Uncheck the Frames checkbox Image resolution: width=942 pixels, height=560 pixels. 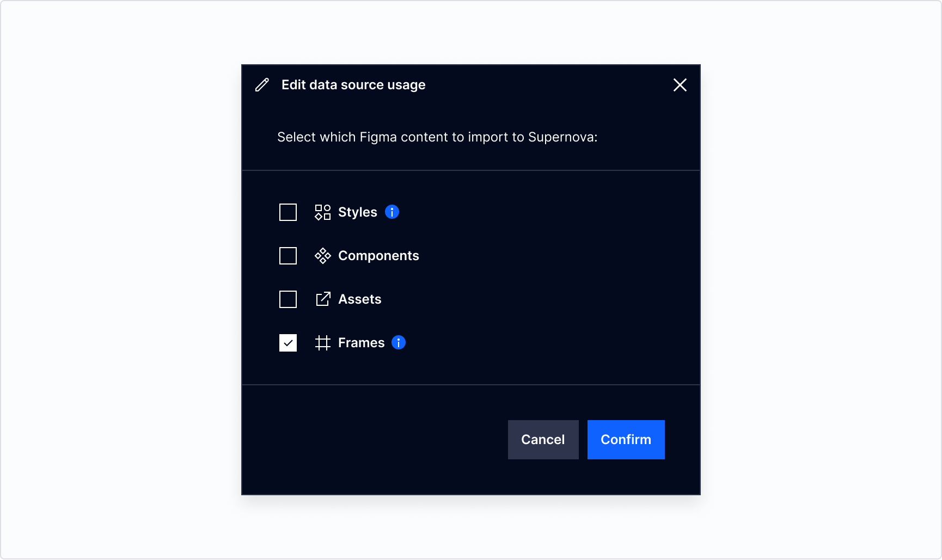tap(288, 343)
